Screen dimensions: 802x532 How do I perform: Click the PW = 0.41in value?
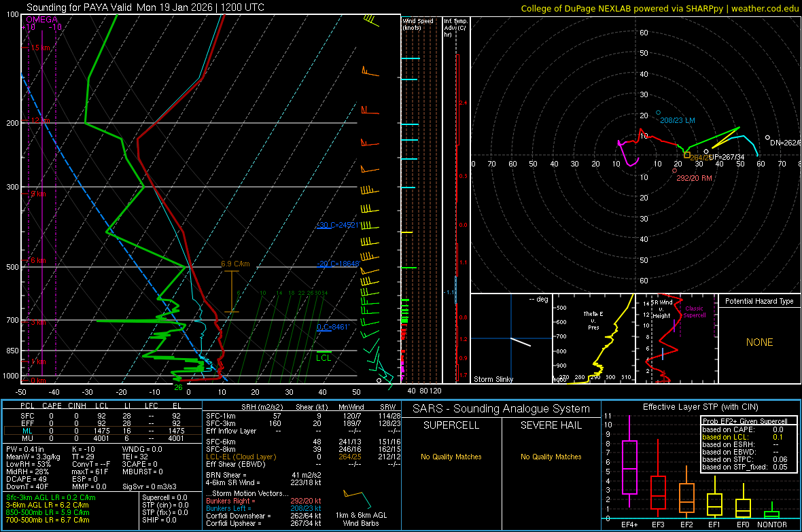pyautogui.click(x=24, y=450)
